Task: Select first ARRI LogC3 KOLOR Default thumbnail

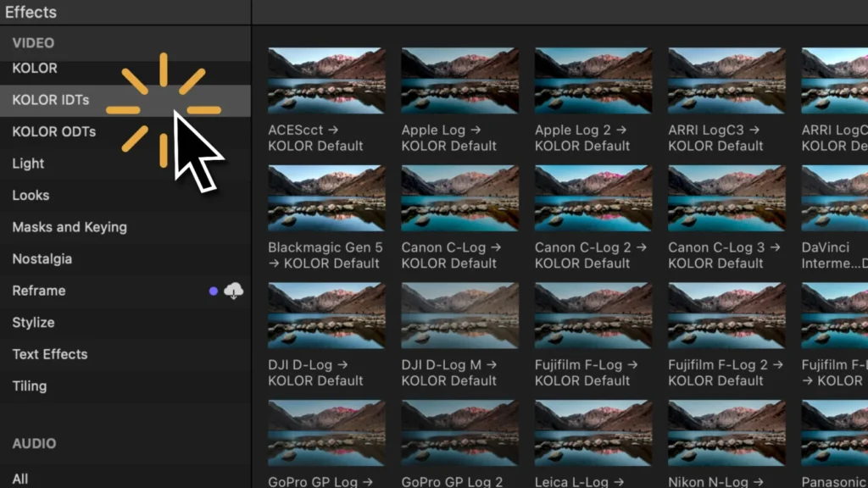Action: pyautogui.click(x=726, y=80)
